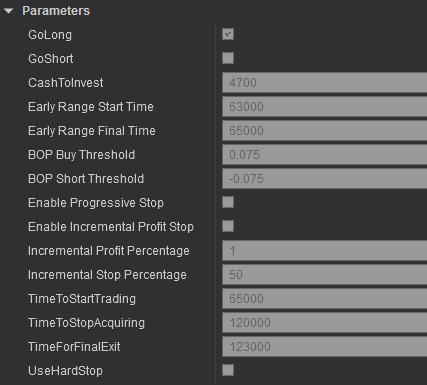Image resolution: width=427 pixels, height=385 pixels.
Task: Tick Enable Incremental Profit Stop checkbox
Action: tap(228, 226)
